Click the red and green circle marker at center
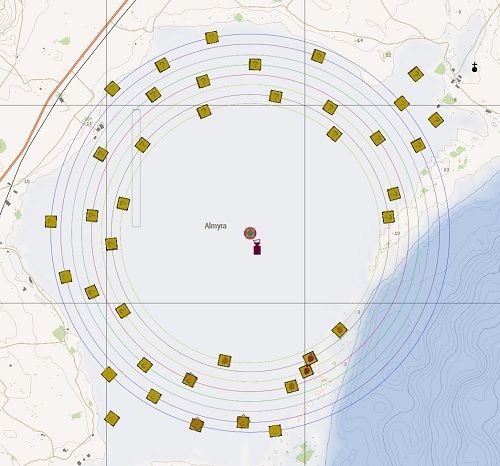Viewport: 500px width, 466px height. pos(250,233)
